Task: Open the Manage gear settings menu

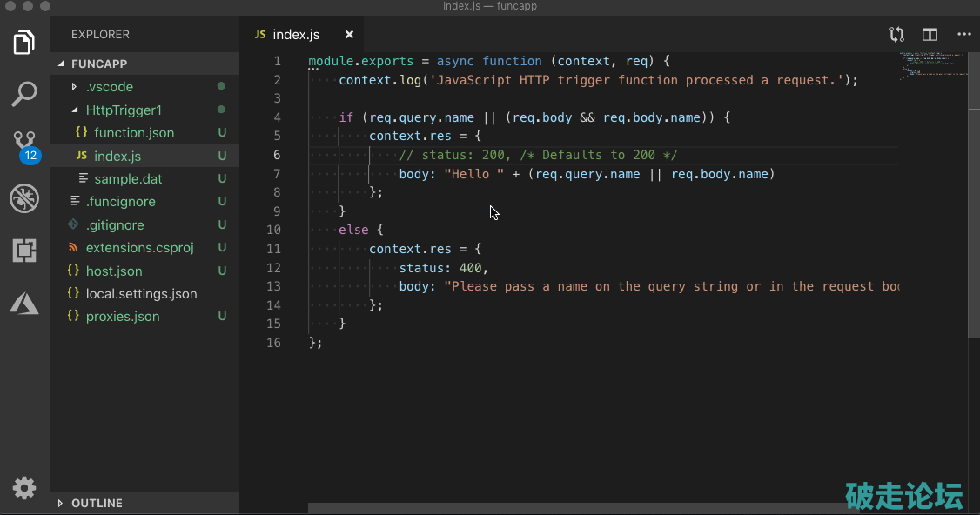Action: pos(24,488)
